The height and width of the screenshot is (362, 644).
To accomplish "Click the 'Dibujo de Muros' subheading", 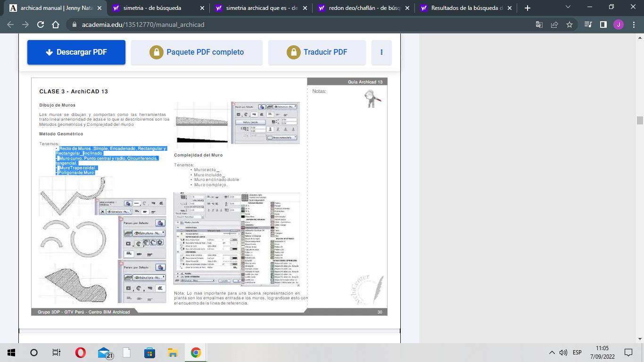I will tap(58, 105).
